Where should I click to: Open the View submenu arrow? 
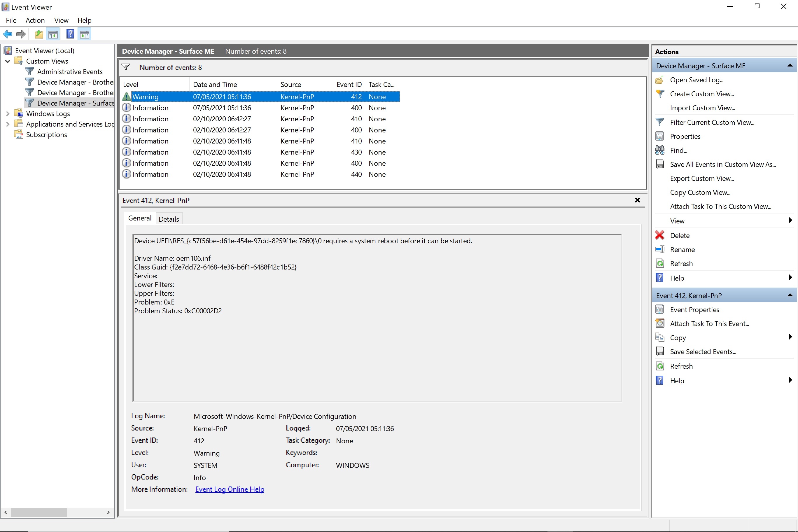click(790, 220)
